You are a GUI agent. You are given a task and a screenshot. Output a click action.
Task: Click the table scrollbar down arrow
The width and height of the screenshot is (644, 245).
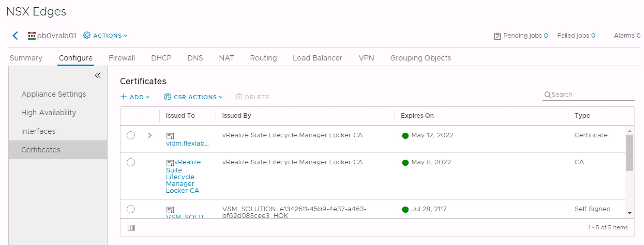(630, 213)
